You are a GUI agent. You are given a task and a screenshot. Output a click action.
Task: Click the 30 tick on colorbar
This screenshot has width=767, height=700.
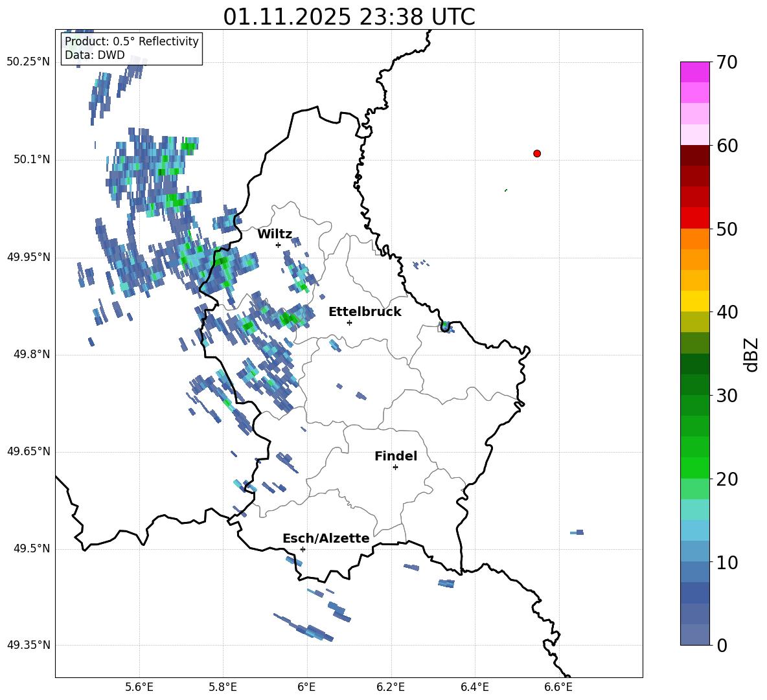(x=727, y=396)
